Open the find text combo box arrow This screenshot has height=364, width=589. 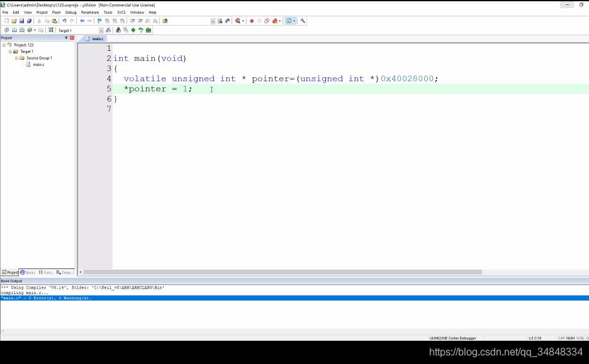click(x=213, y=21)
